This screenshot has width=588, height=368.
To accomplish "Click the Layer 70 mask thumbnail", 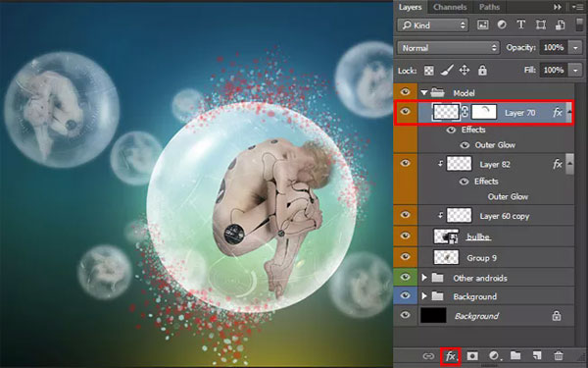I will point(484,112).
